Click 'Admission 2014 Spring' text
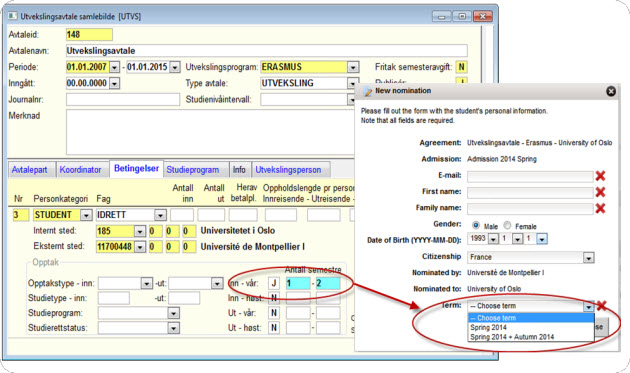Screen dimensions: 630x373 pyautogui.click(x=501, y=159)
